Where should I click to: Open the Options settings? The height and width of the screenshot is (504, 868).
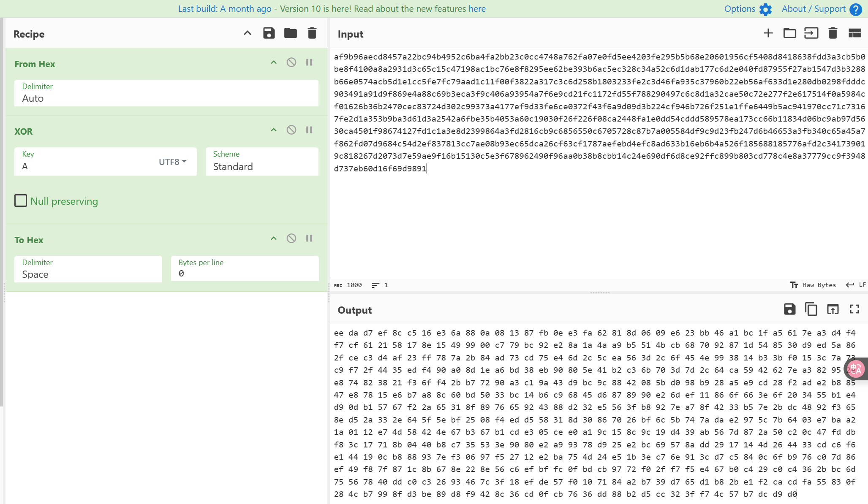click(x=748, y=9)
